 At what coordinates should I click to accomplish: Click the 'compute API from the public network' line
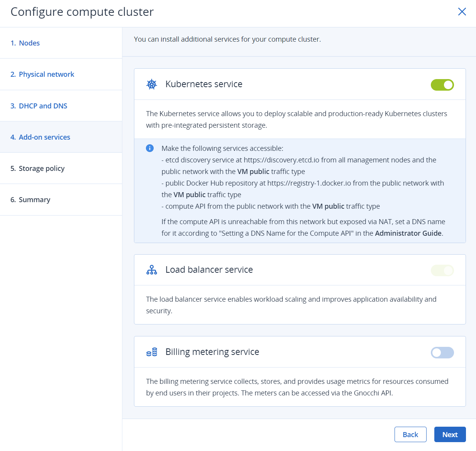click(x=271, y=206)
